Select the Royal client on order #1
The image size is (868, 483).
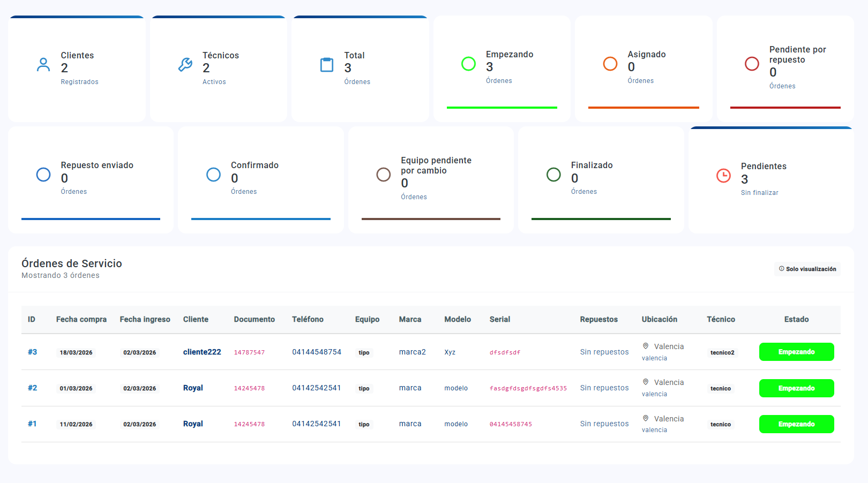pos(193,424)
